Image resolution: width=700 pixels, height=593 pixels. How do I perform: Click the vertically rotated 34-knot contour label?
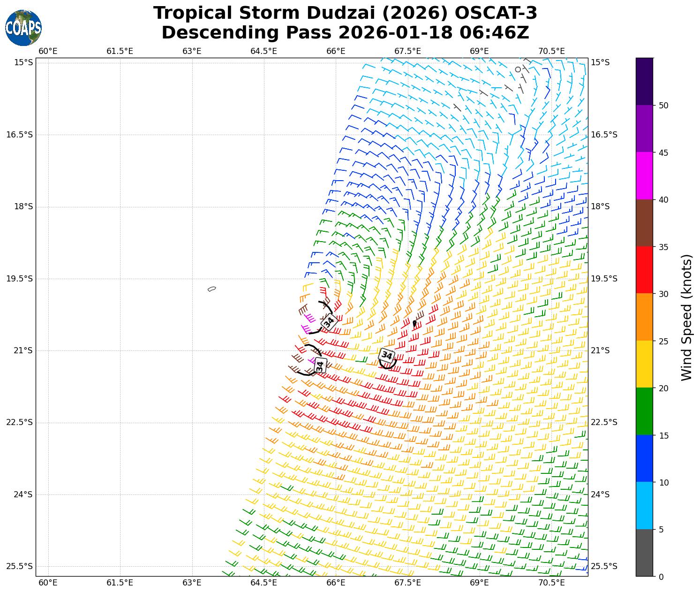pos(320,365)
